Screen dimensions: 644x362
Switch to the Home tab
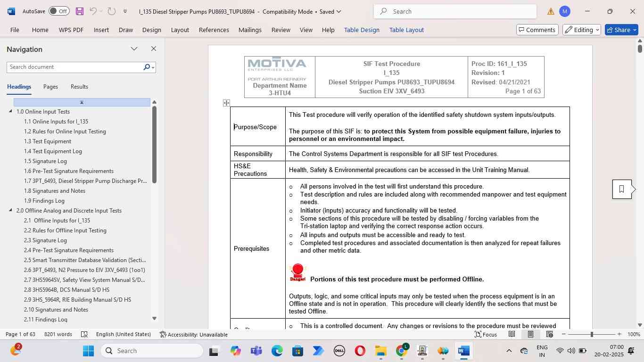pyautogui.click(x=40, y=30)
